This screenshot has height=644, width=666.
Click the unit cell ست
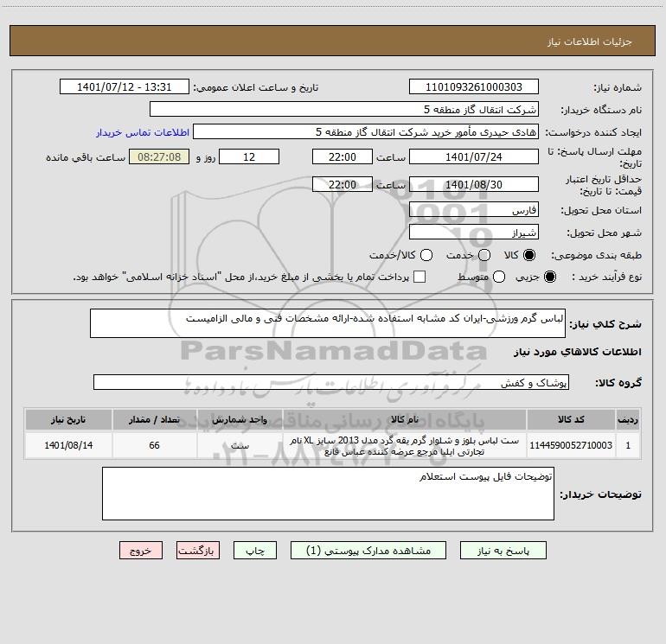(x=240, y=445)
